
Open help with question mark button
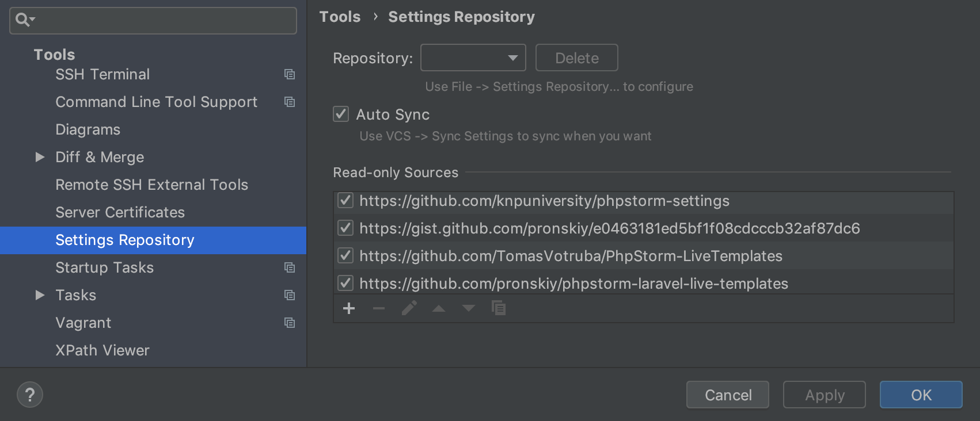point(30,395)
